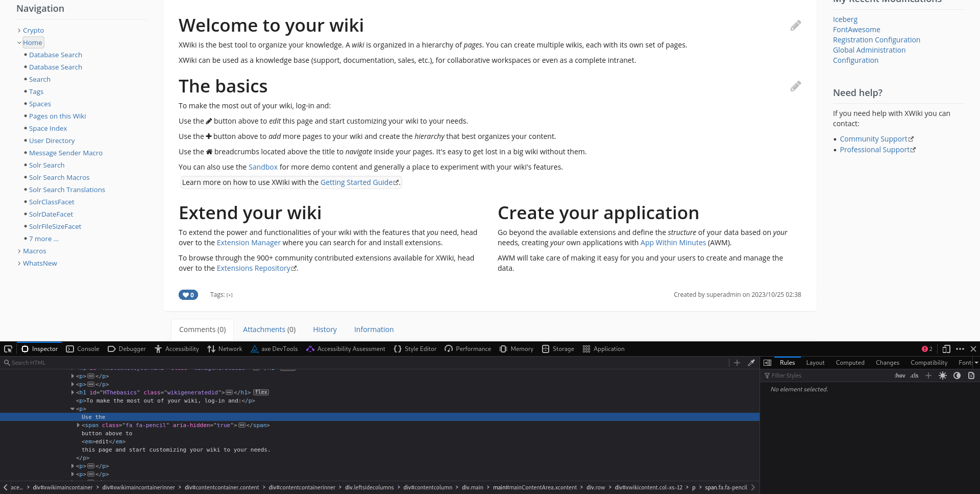
Task: Toggle print media simulation icon
Action: click(x=971, y=375)
